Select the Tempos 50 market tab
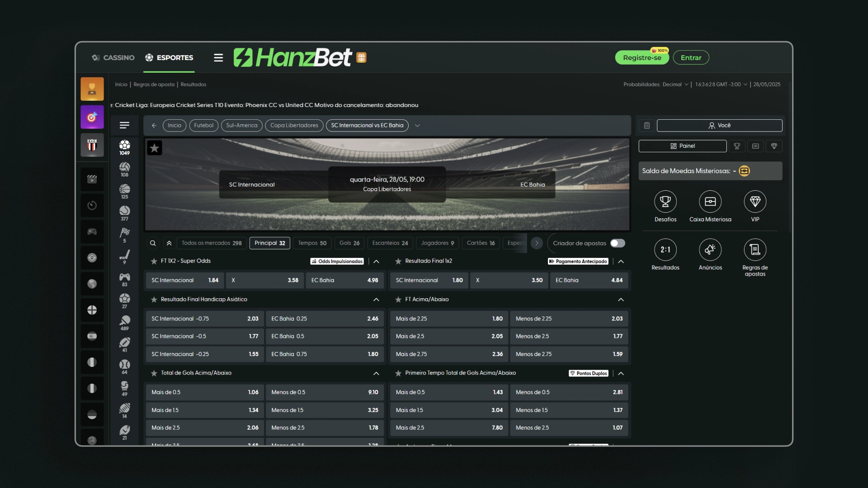 [312, 243]
